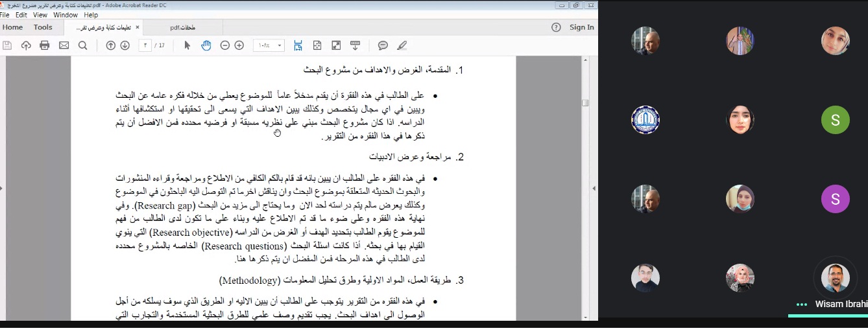Switch to the ملحقات.pdf tab

[183, 27]
